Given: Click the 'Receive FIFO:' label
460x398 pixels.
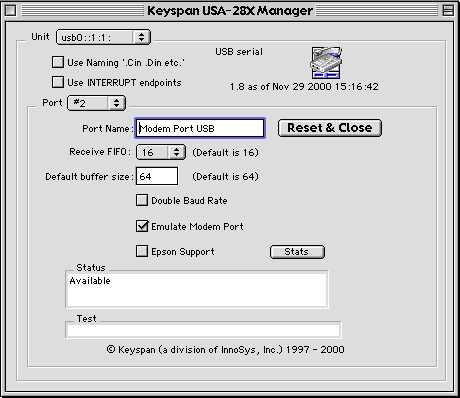Looking at the screenshot, I should tap(100, 152).
